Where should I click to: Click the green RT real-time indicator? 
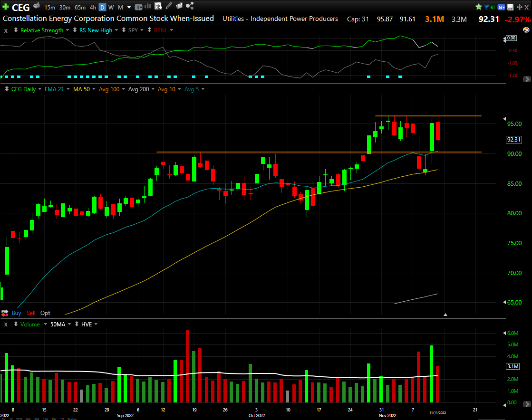coord(493,7)
